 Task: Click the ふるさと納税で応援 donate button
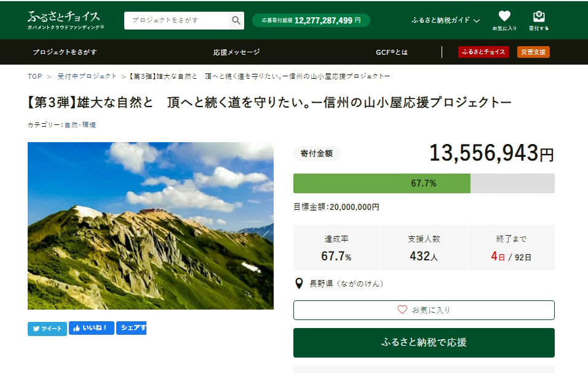(x=424, y=343)
